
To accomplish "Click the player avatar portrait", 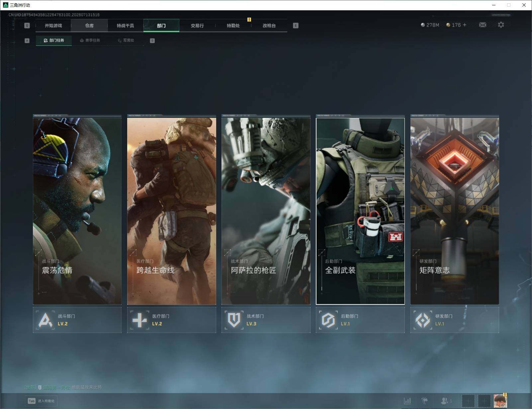I will (x=500, y=401).
